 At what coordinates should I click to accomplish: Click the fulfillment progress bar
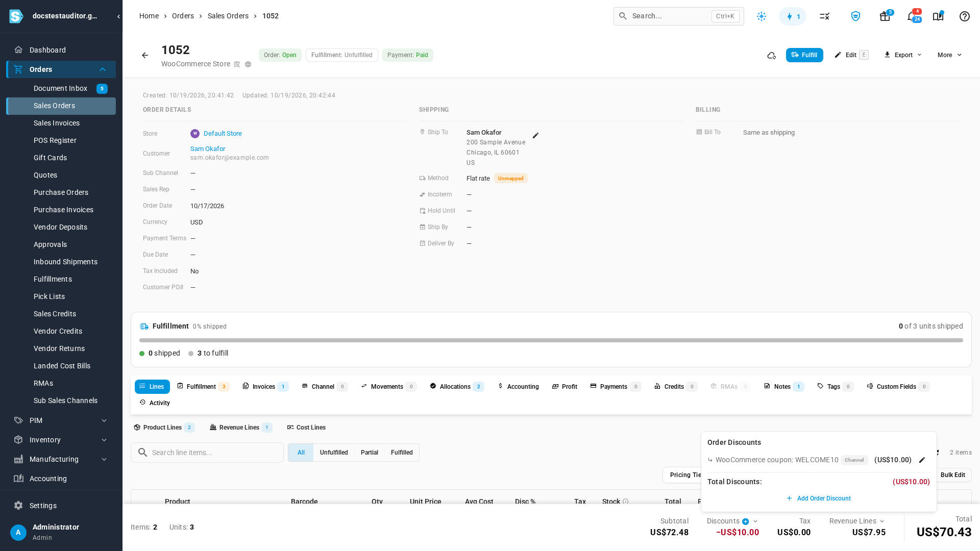tap(551, 340)
